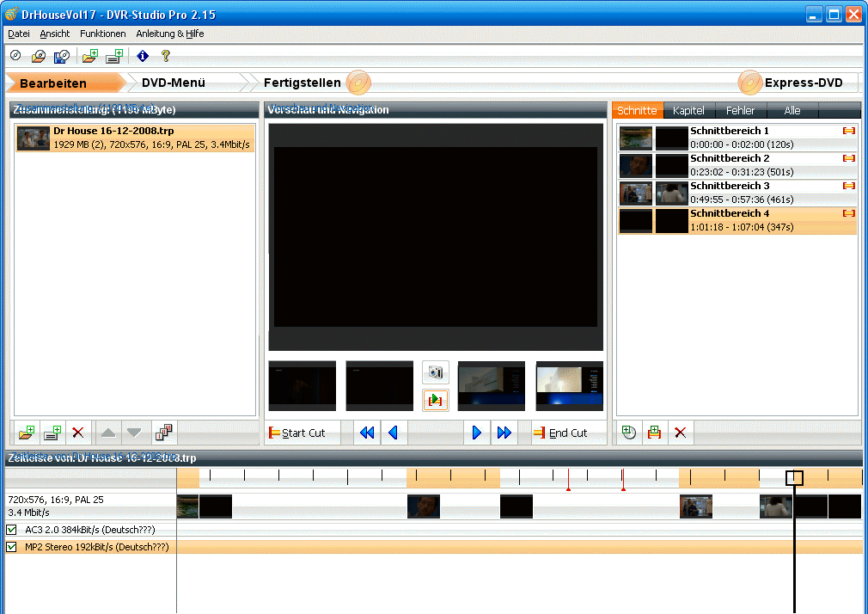Click the yellow question mark help icon
Screen dimensions: 868x614
[166, 56]
